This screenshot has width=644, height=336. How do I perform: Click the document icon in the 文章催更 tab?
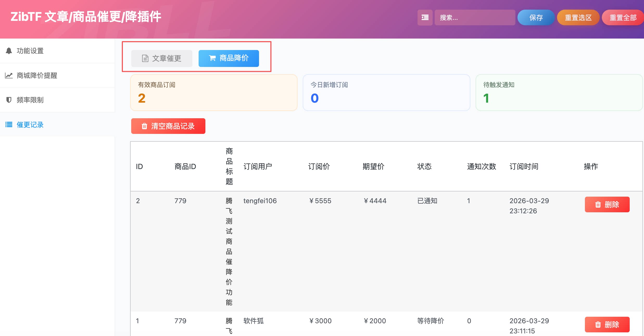[x=145, y=58]
